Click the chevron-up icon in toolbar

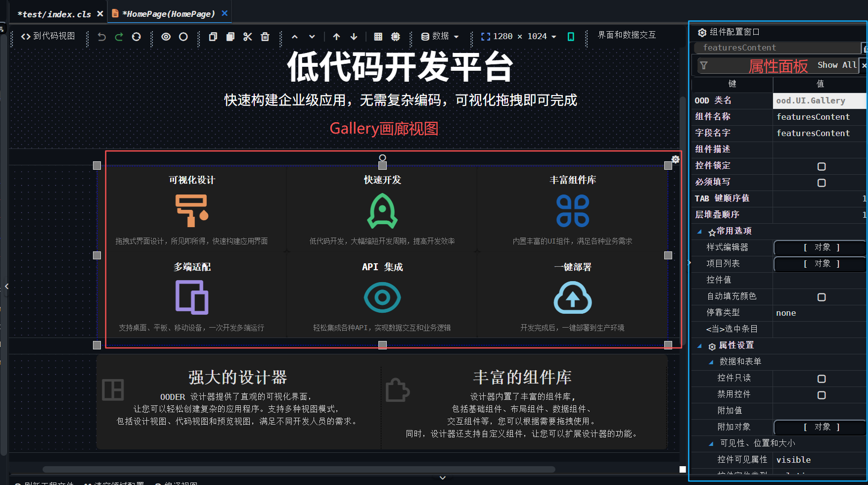(x=295, y=37)
